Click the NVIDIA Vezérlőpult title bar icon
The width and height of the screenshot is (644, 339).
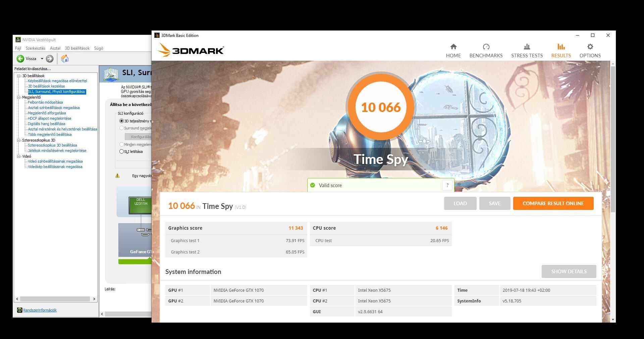[x=18, y=40]
